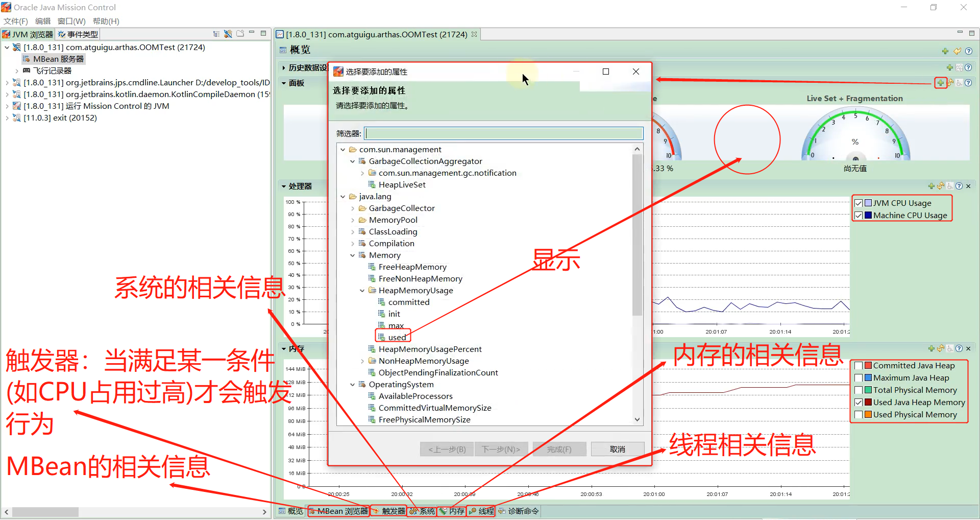Click Used Physical Memory orange color swatch
The image size is (980, 520).
[x=868, y=415]
